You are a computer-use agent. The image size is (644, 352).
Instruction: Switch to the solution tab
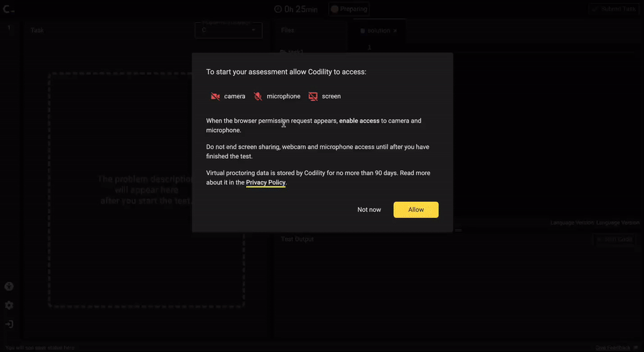(378, 31)
